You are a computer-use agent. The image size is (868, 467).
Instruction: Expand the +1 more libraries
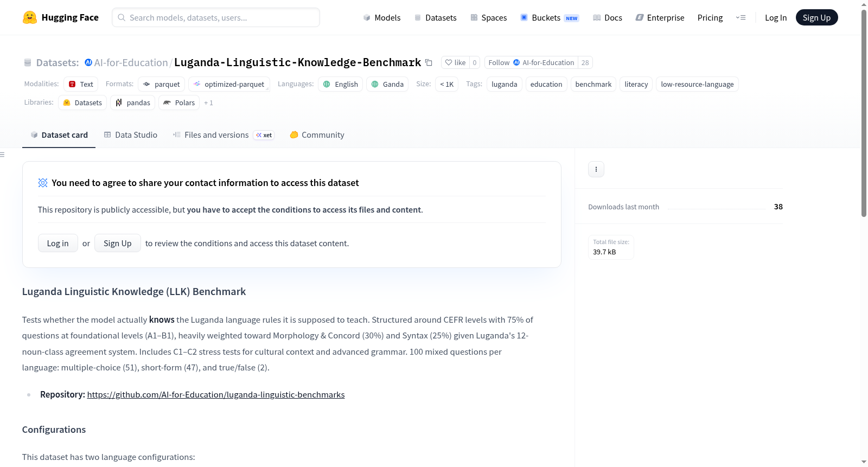coord(208,103)
